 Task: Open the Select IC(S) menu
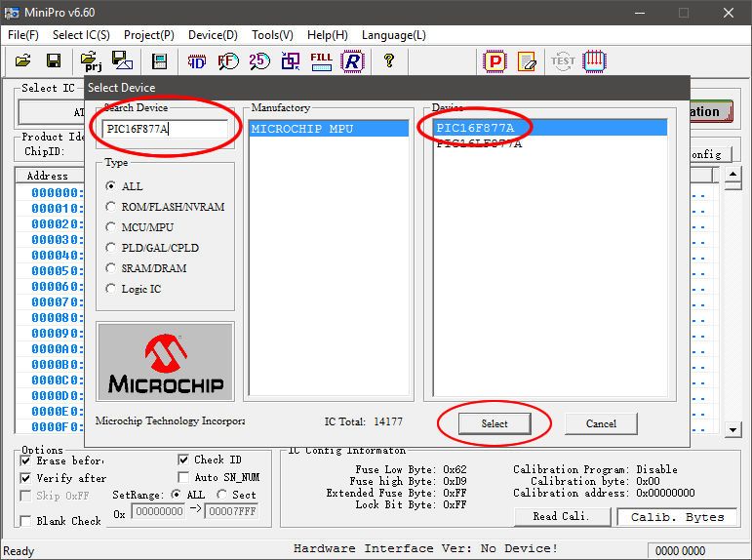pos(81,35)
